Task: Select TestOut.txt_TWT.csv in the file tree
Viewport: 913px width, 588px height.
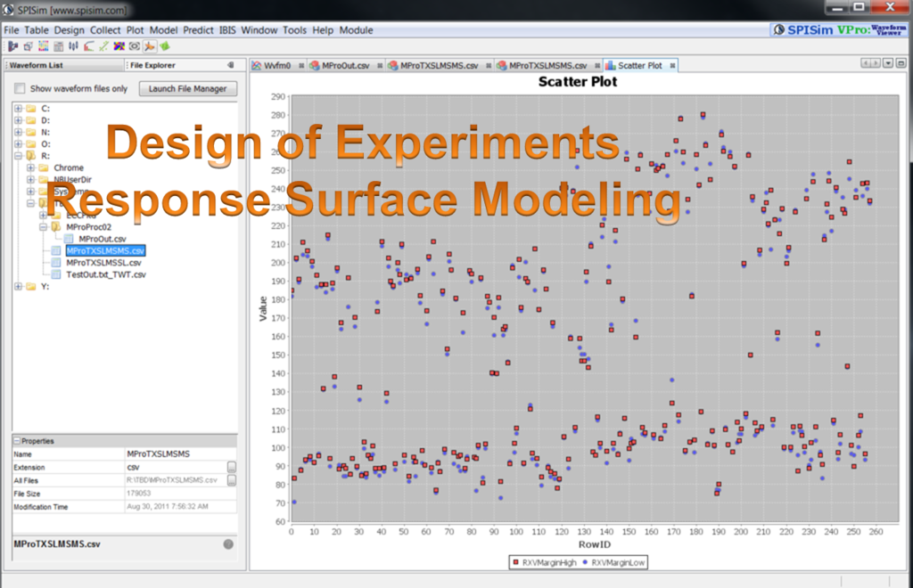Action: click(x=105, y=274)
